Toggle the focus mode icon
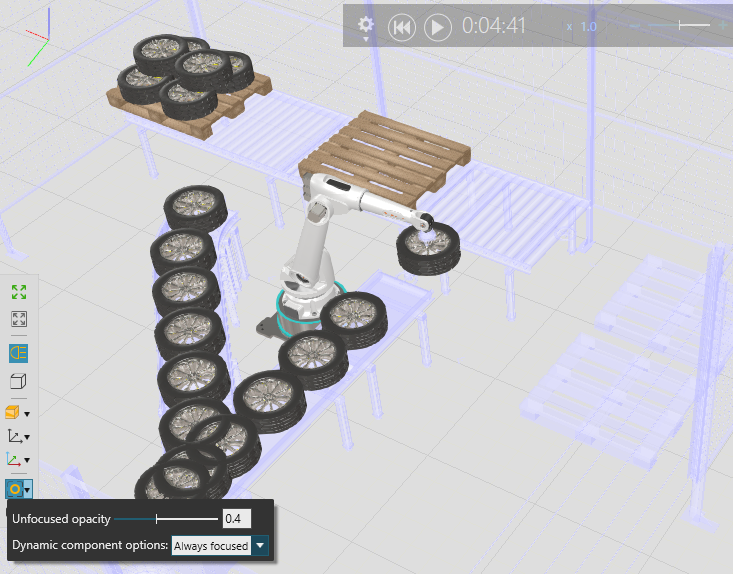733x574 pixels. (x=14, y=489)
